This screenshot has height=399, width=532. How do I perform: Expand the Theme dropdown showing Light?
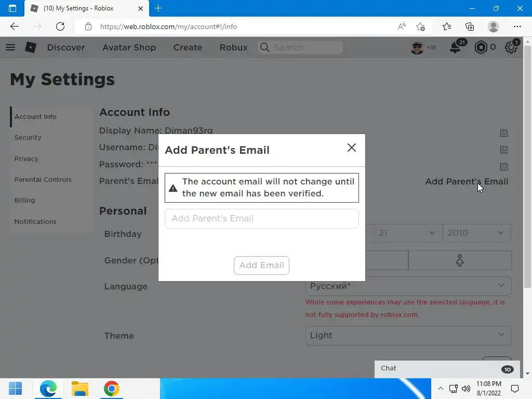(408, 336)
